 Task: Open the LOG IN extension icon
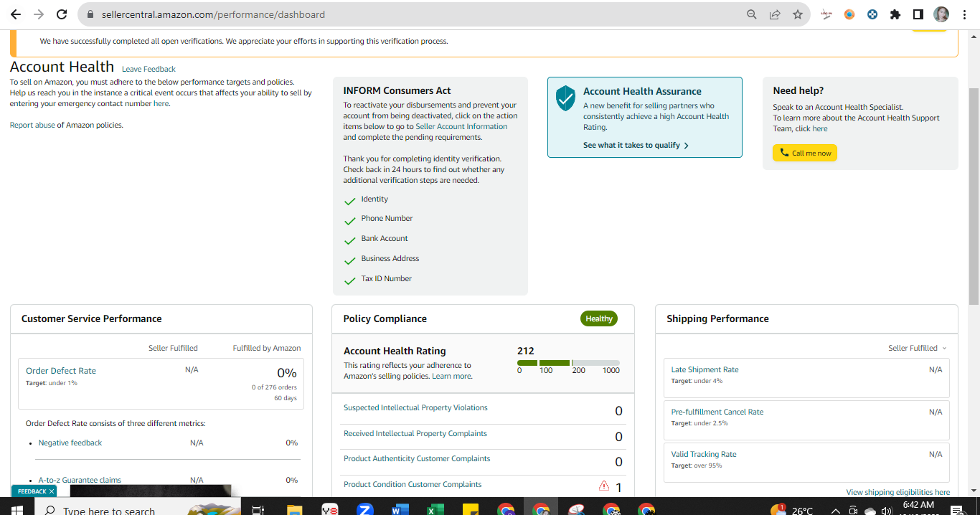(x=826, y=14)
